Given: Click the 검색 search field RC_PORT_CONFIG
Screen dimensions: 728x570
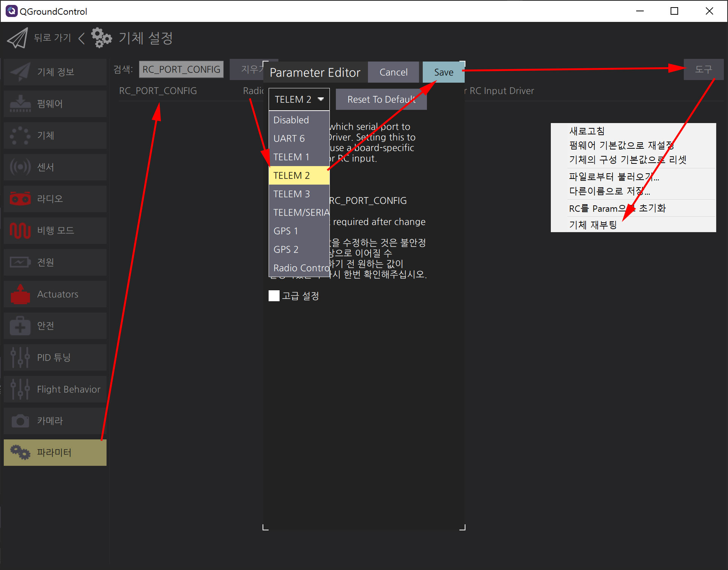Looking at the screenshot, I should tap(181, 69).
